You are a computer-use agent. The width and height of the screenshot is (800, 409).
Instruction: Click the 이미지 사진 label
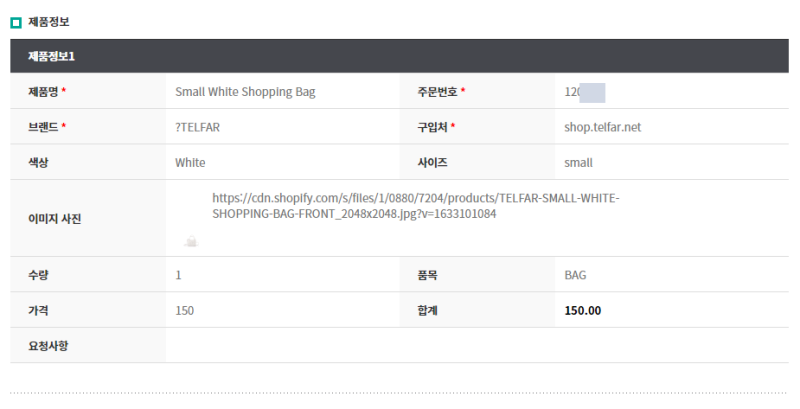(x=55, y=219)
